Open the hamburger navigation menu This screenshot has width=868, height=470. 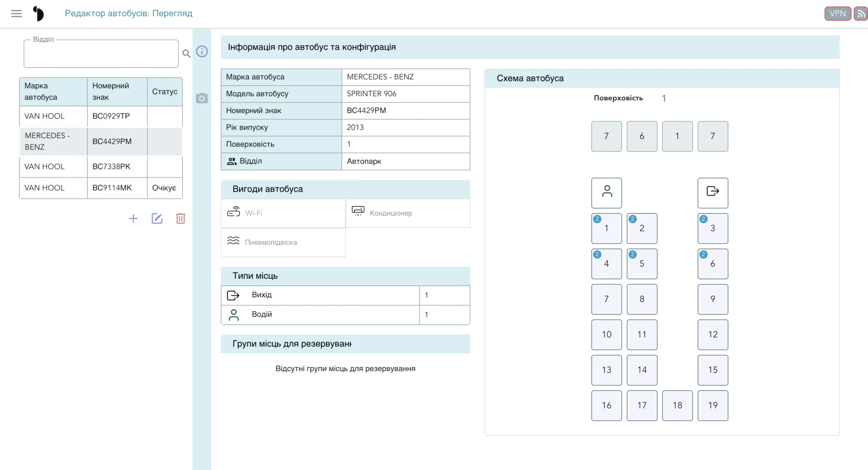point(16,14)
